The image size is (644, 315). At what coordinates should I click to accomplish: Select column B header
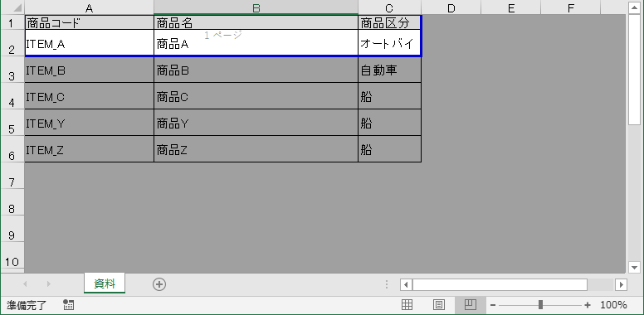point(256,7)
